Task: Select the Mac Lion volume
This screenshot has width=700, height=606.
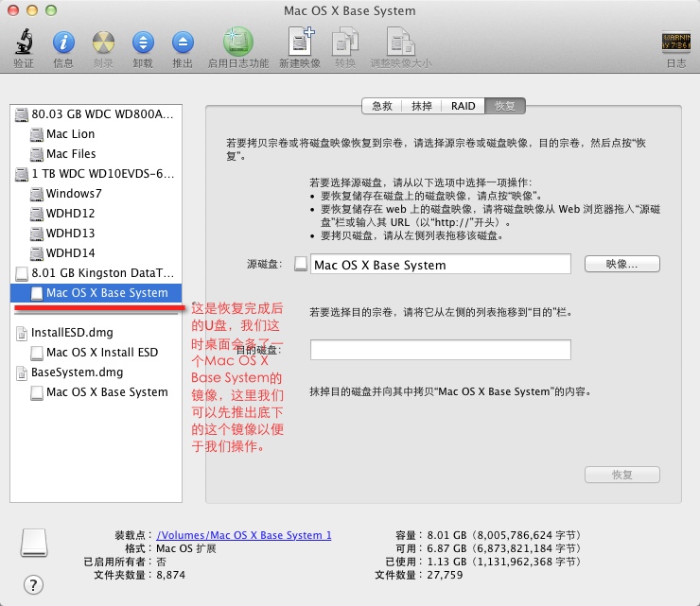Action: [x=96, y=134]
